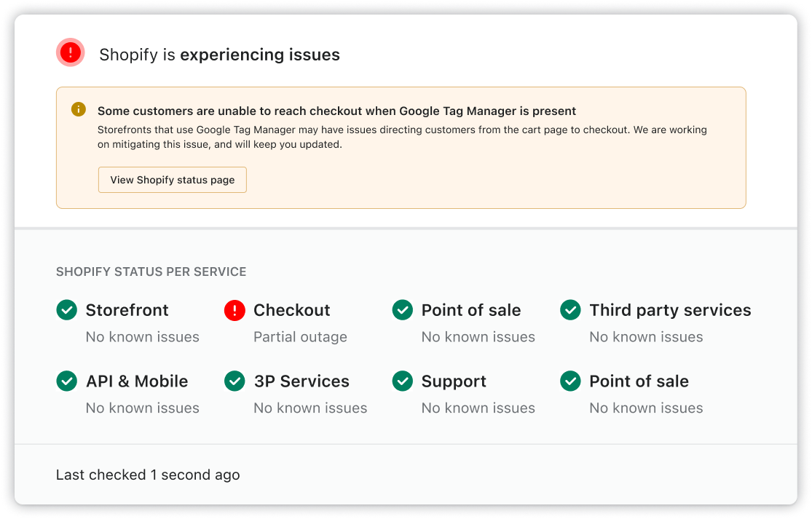Click the green check beside Third party services
The height and width of the screenshot is (519, 812).
coord(570,310)
